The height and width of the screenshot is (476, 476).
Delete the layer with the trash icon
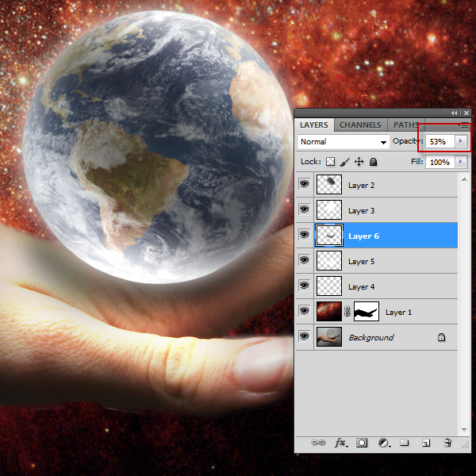pos(447,443)
